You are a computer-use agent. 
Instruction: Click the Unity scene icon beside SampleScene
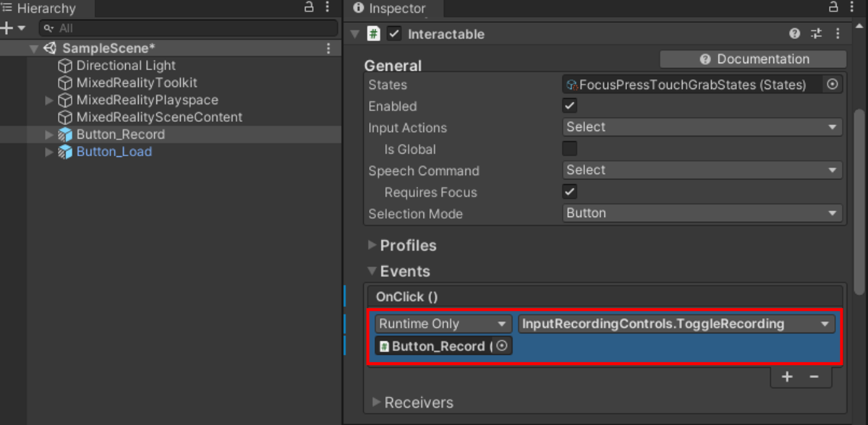[x=50, y=48]
